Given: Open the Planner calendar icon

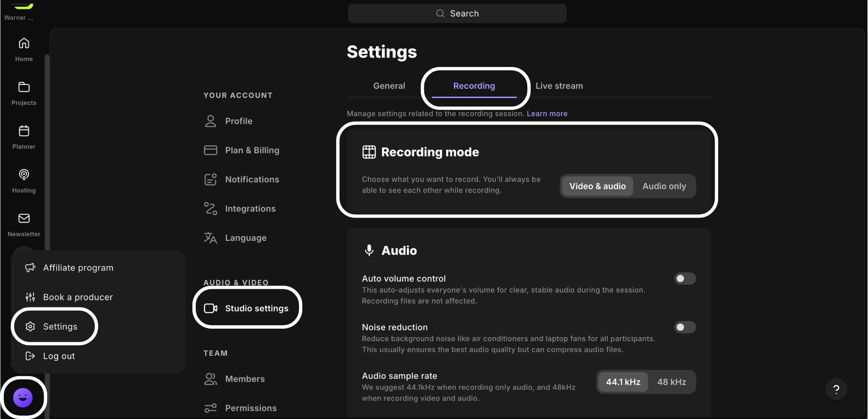Looking at the screenshot, I should click(x=24, y=131).
